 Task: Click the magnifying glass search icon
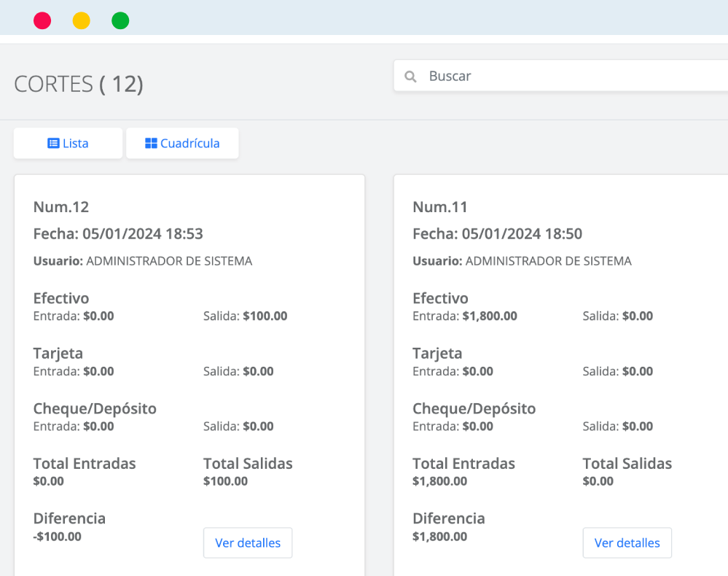(410, 76)
